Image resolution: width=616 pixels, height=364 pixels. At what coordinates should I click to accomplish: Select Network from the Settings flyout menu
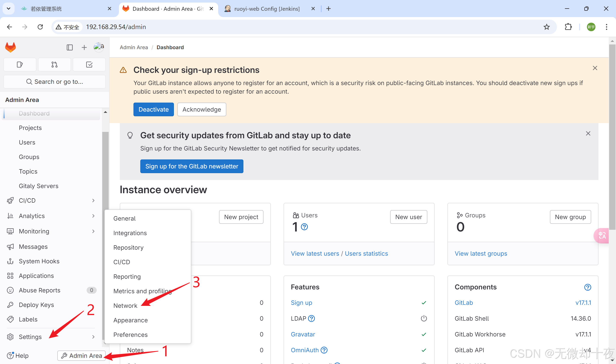tap(125, 306)
